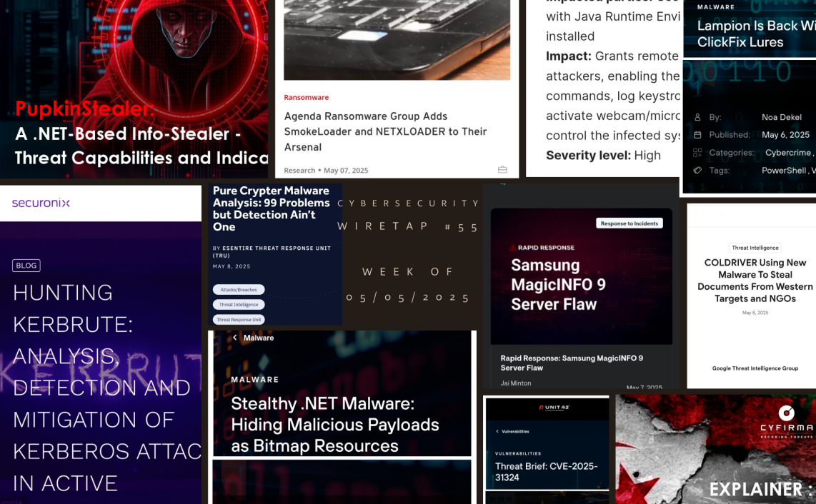Open the Ransomware category link

click(306, 97)
